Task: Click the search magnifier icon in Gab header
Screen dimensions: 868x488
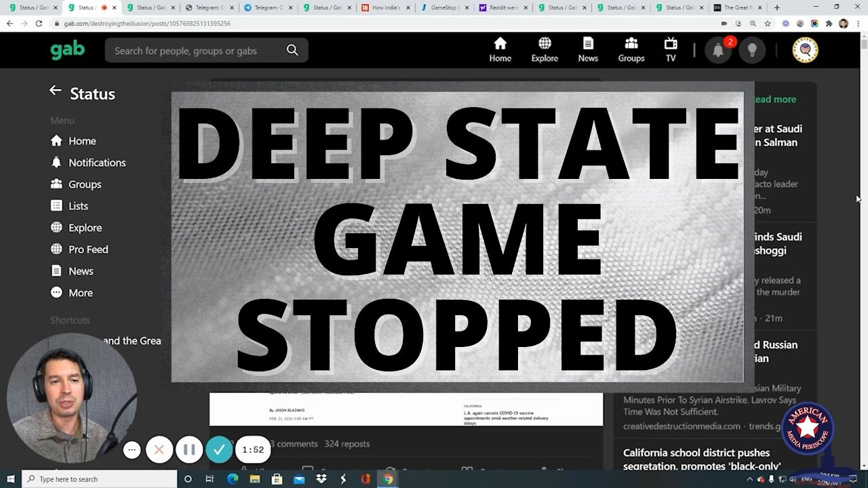Action: click(292, 50)
